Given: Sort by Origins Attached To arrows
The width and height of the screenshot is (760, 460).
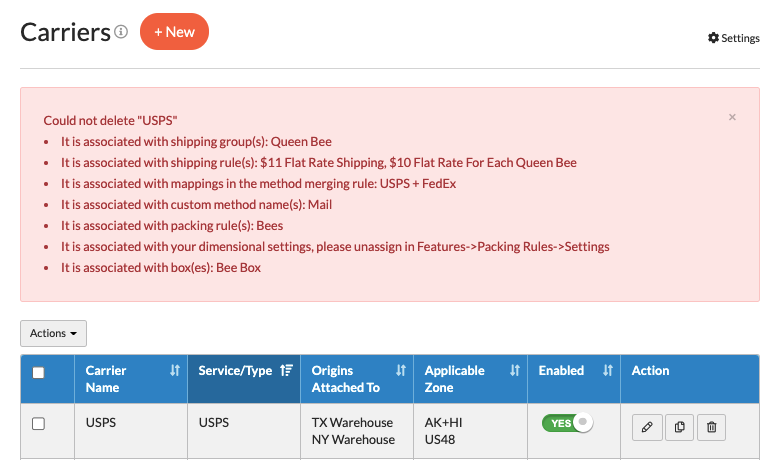Looking at the screenshot, I should [401, 371].
